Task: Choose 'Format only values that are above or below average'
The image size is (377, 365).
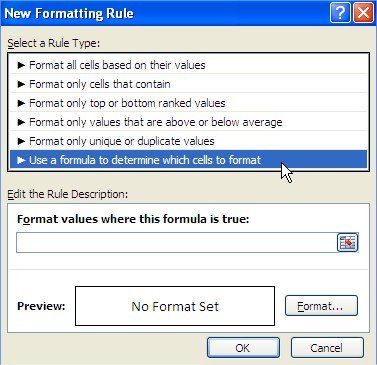Action: tap(188, 122)
